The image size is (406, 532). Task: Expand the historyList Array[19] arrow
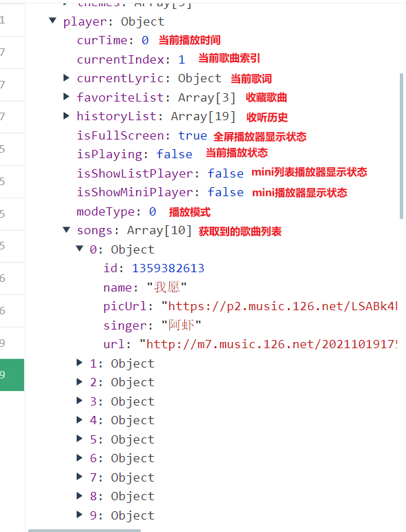66,116
